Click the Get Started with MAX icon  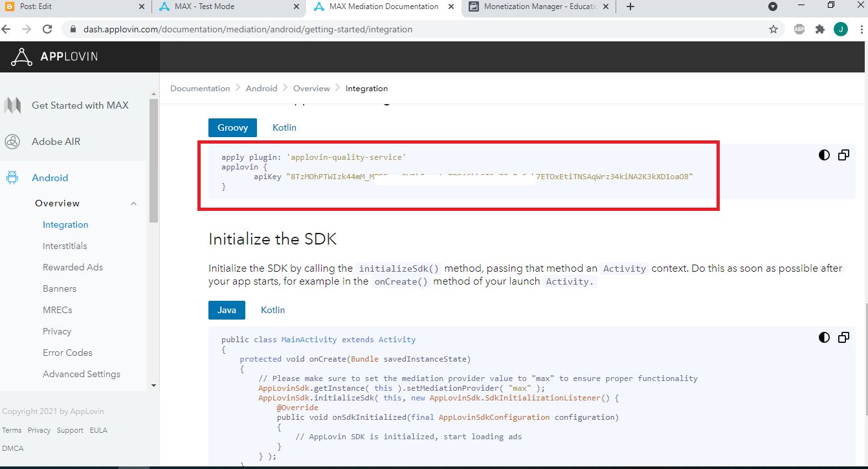point(12,105)
